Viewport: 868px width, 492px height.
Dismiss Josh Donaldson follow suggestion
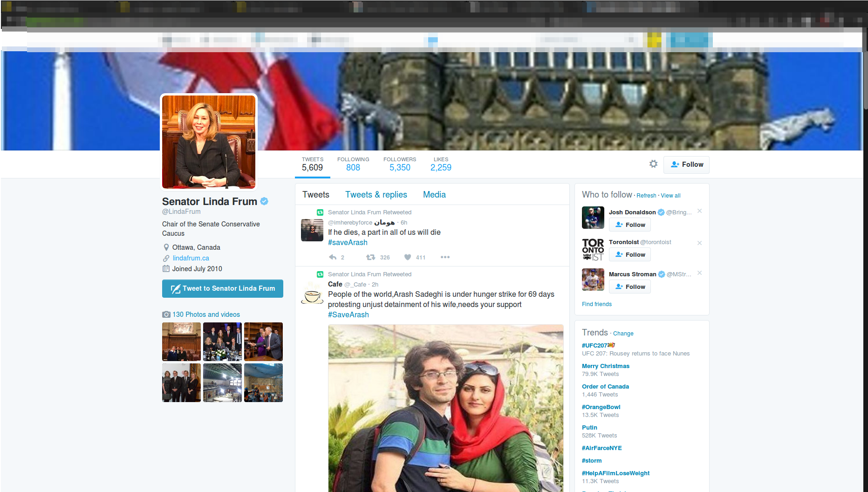pos(699,212)
